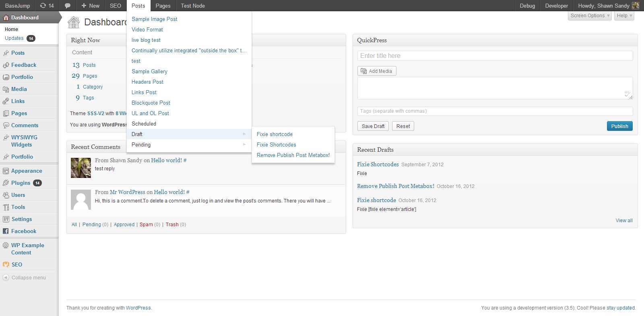This screenshot has height=316, width=644.
Task: Click the plus New icon in admin bar
Action: (84, 6)
